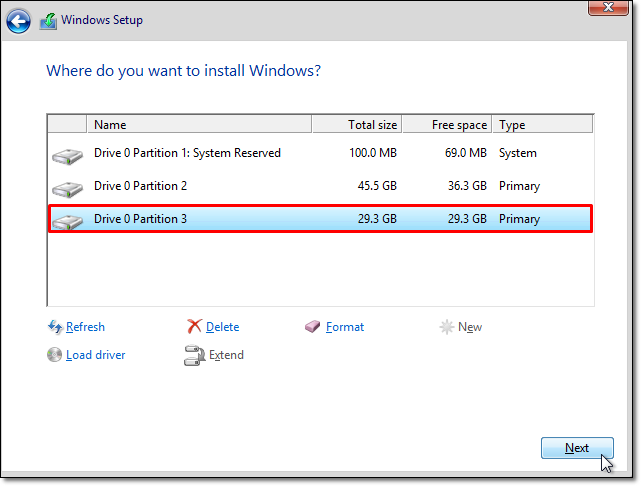Click the 36.3 GB free space value

pyautogui.click(x=467, y=186)
